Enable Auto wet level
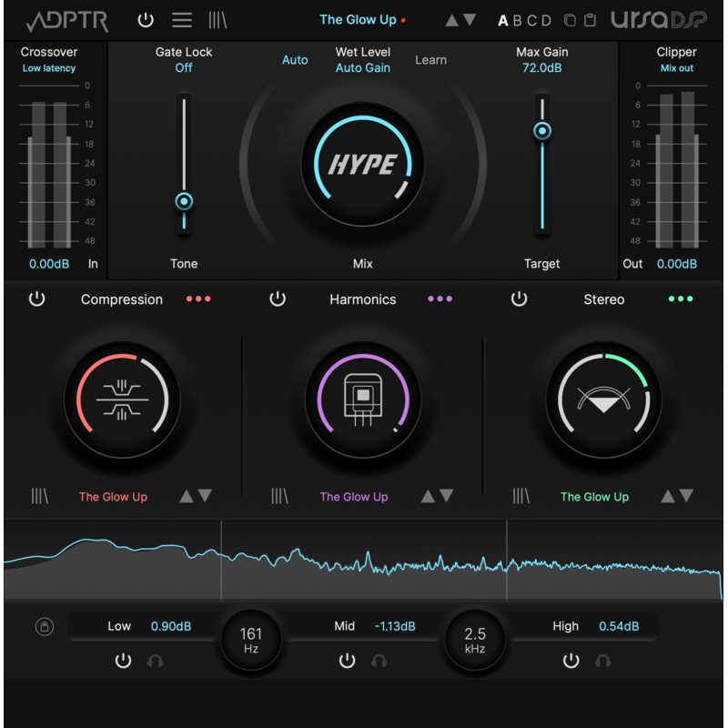The image size is (728, 728). [x=295, y=60]
